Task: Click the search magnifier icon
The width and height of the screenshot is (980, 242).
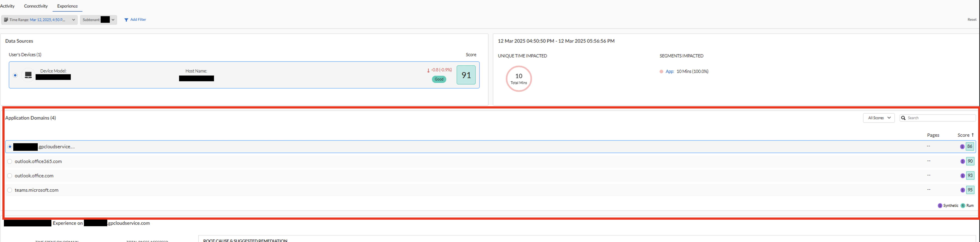Action: (903, 118)
